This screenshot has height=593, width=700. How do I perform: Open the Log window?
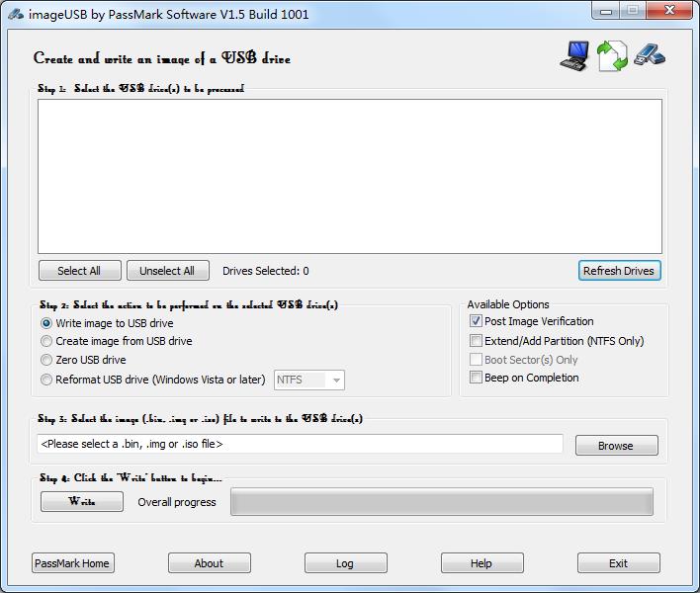[345, 563]
